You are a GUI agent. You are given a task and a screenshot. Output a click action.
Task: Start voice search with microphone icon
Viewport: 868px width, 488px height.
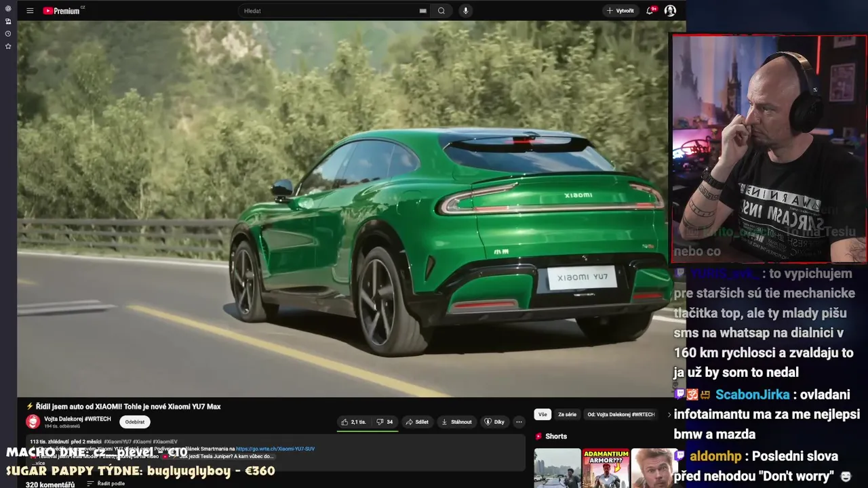[x=465, y=11]
